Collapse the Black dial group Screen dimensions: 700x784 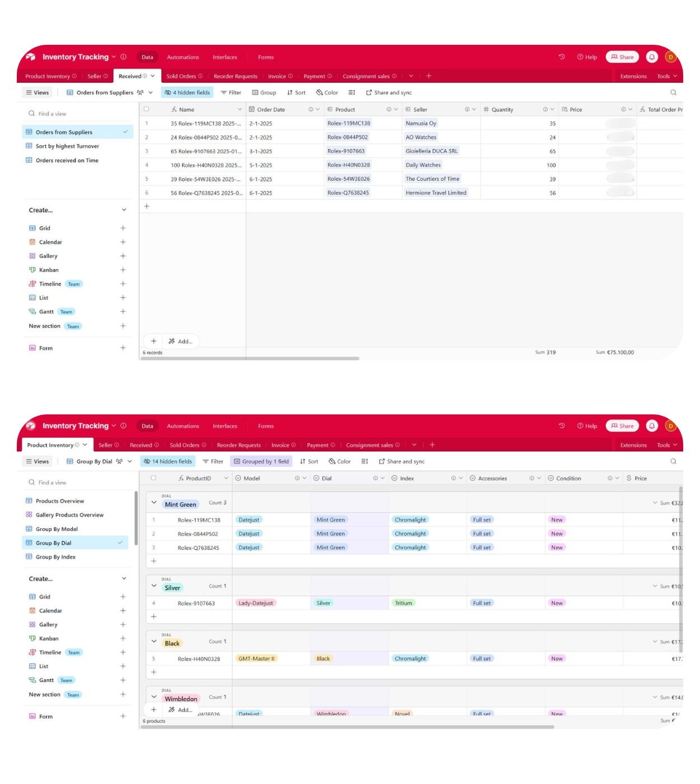tap(154, 642)
